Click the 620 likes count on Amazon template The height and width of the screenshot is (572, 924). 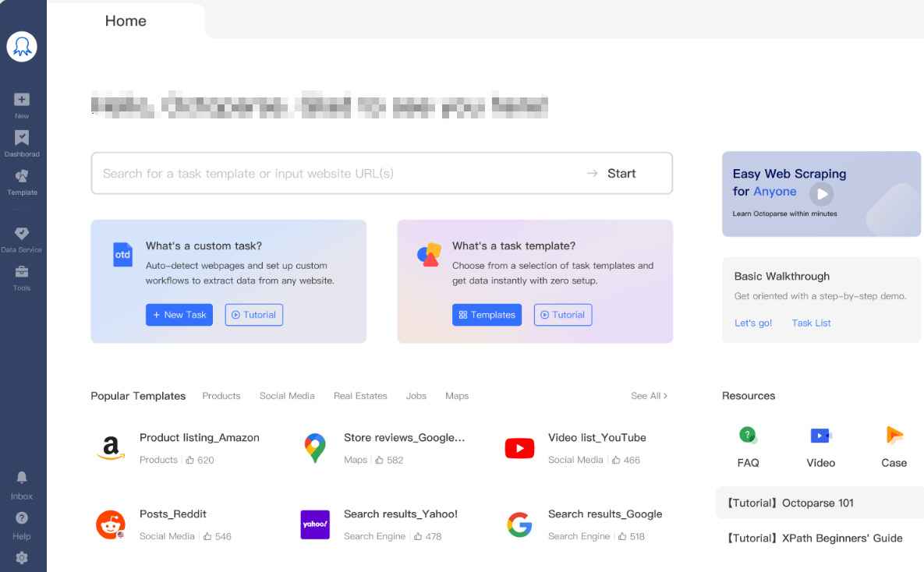[200, 460]
